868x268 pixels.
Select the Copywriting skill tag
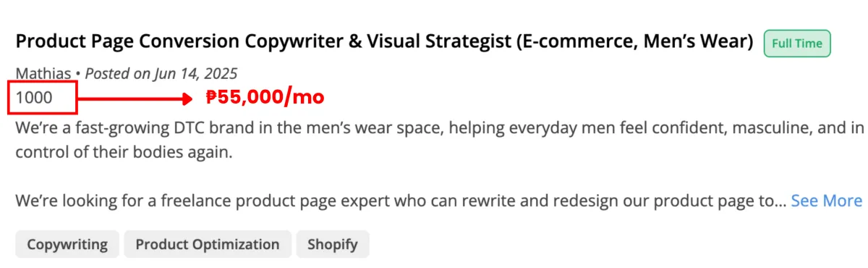pyautogui.click(x=67, y=244)
